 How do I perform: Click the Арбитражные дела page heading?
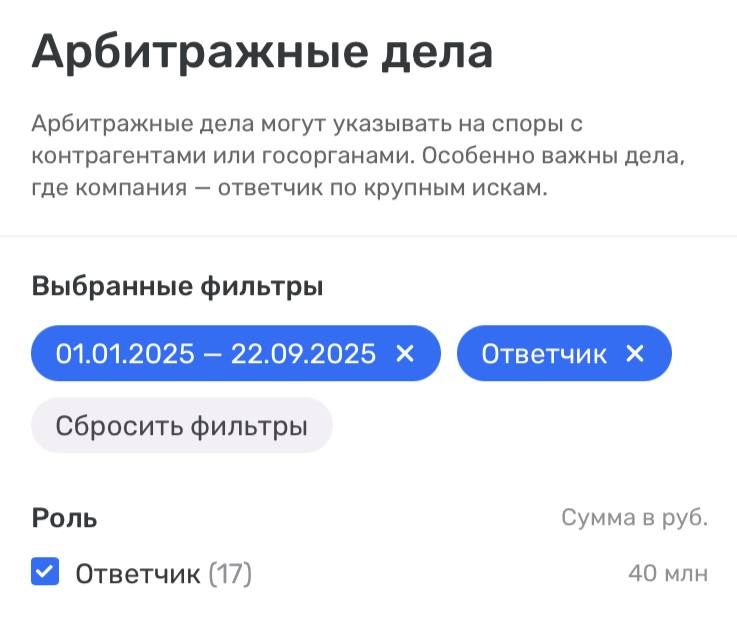point(262,52)
